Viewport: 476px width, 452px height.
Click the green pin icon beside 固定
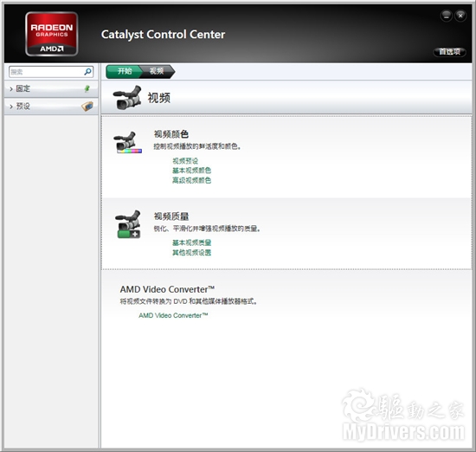[87, 88]
